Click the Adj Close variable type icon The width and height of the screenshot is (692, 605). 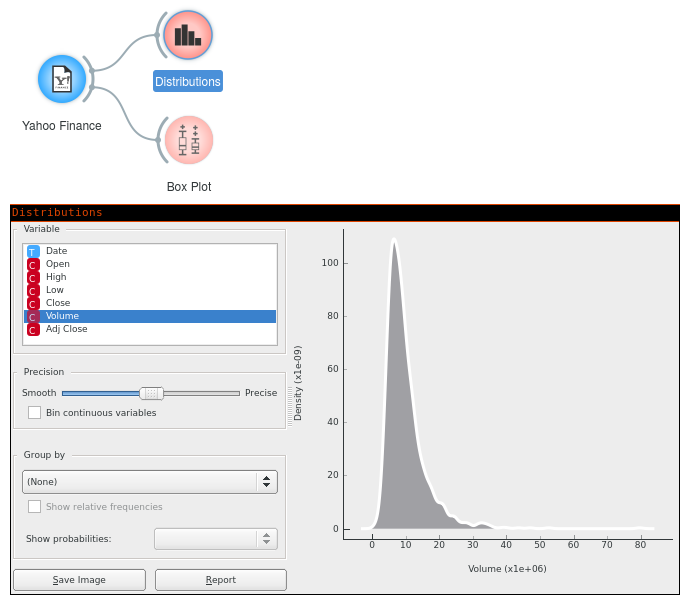34,329
